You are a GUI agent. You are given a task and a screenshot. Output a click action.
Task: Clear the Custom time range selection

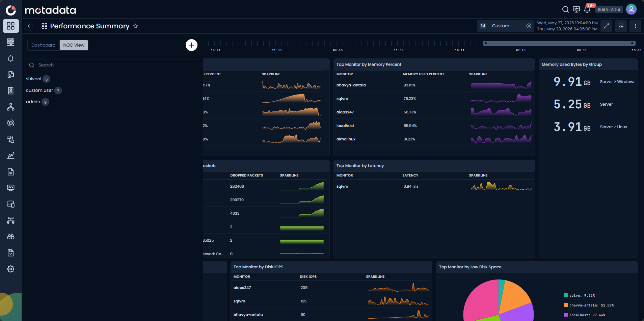(x=529, y=26)
